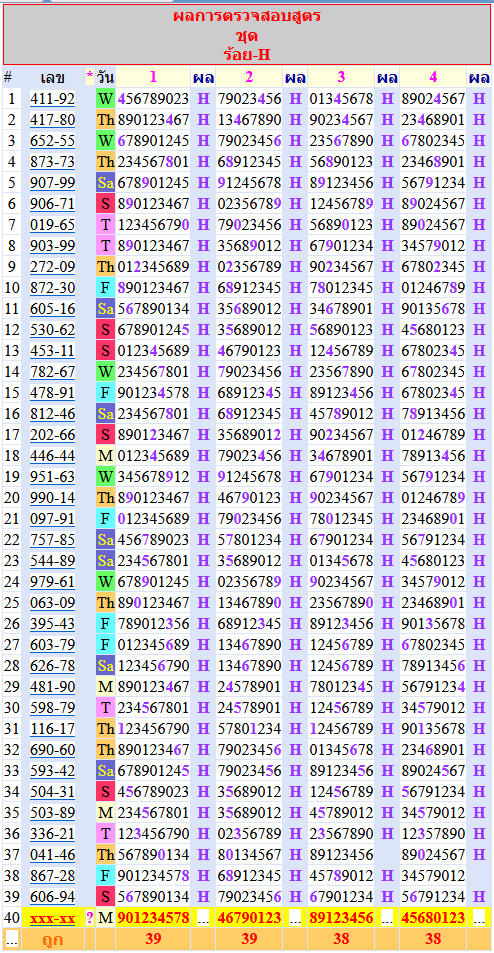This screenshot has height=953, width=494.
Task: Select the column 1 header
Action: [x=153, y=77]
